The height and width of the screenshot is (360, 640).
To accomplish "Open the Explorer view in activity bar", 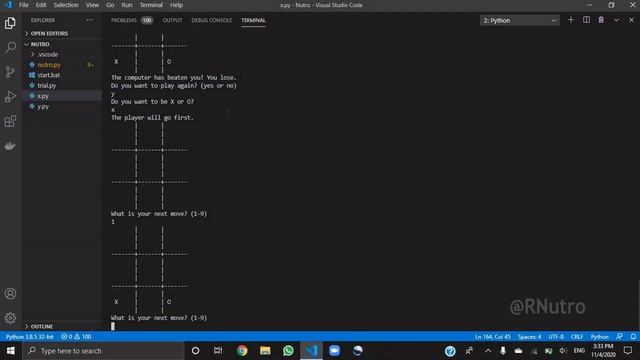I will (10, 23).
